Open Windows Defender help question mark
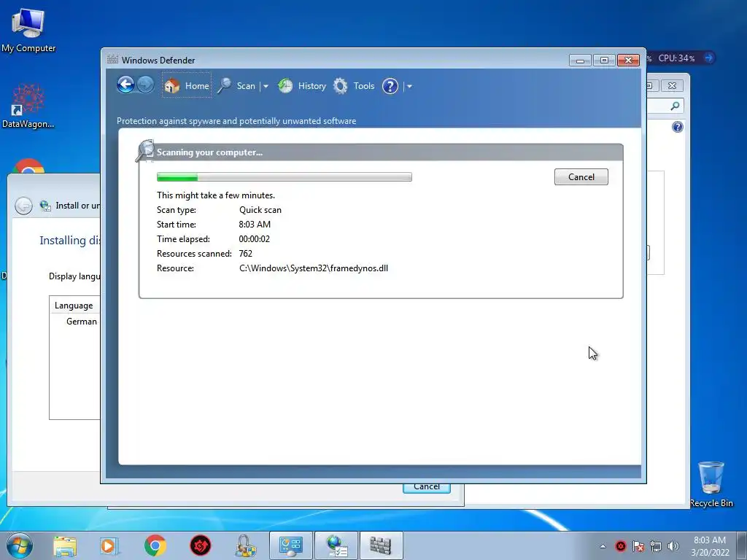The image size is (747, 560). click(390, 86)
